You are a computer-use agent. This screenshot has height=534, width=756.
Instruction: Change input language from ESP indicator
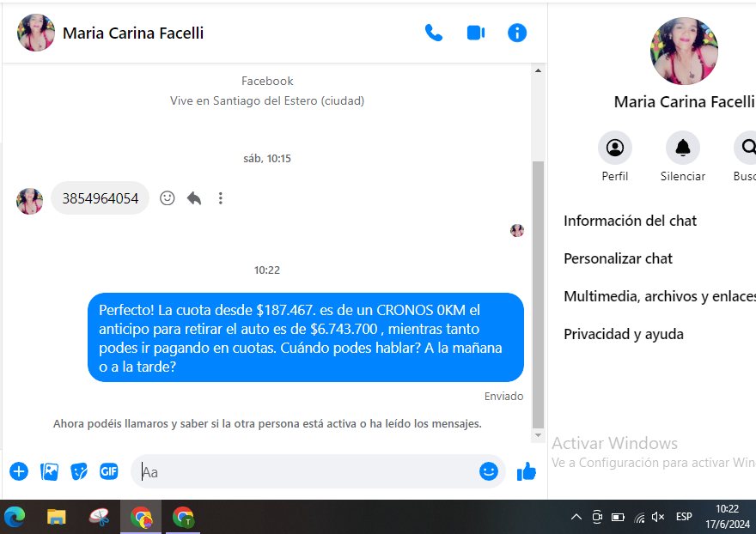[x=684, y=517]
